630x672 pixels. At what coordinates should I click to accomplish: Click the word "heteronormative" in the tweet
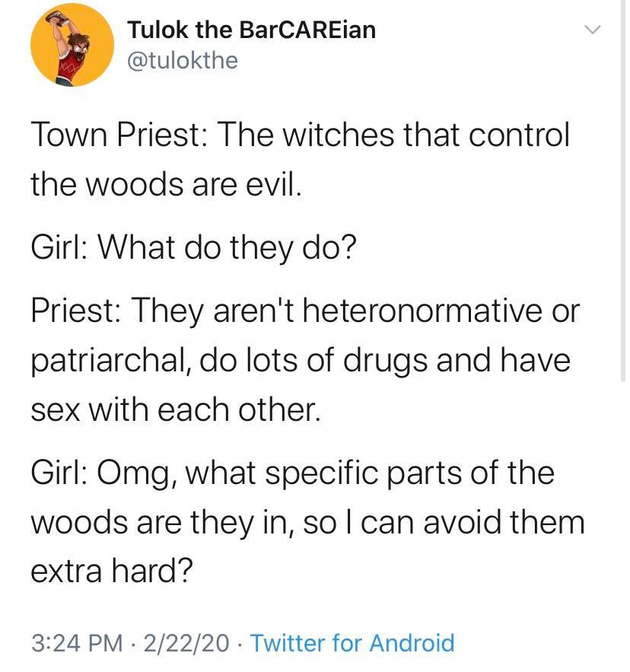click(397, 310)
